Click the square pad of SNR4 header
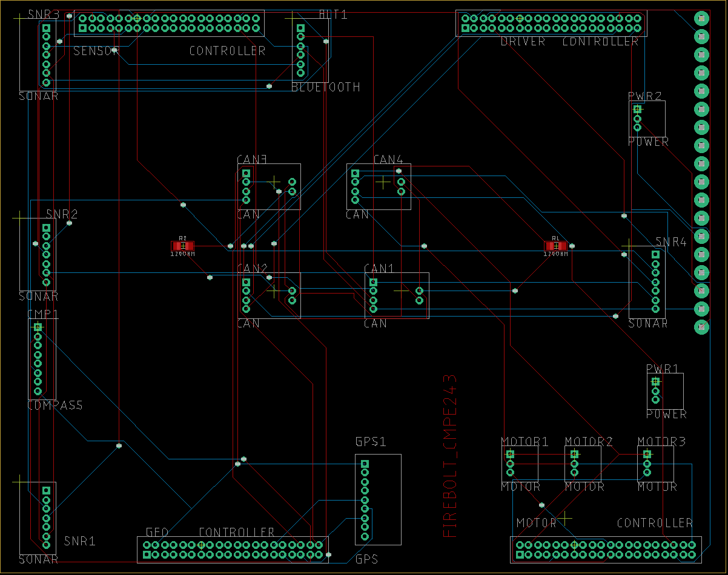 point(655,255)
